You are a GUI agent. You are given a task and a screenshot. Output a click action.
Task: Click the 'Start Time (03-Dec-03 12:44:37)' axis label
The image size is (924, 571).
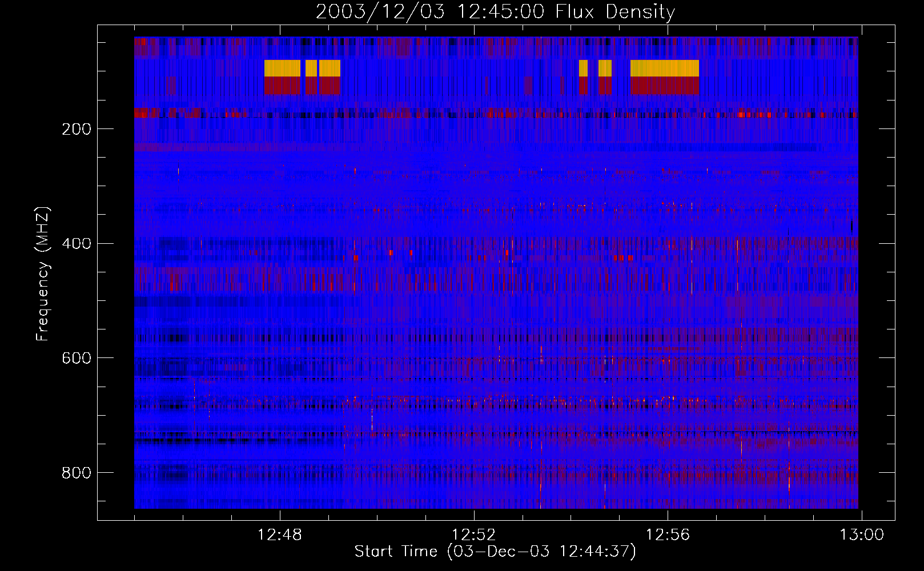coord(495,552)
